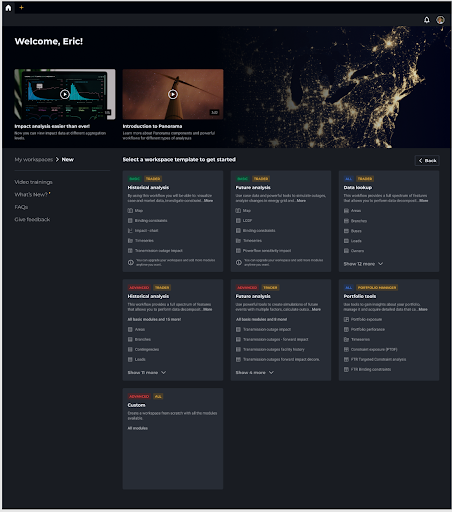Open What's New? in sidebar

pyautogui.click(x=32, y=194)
